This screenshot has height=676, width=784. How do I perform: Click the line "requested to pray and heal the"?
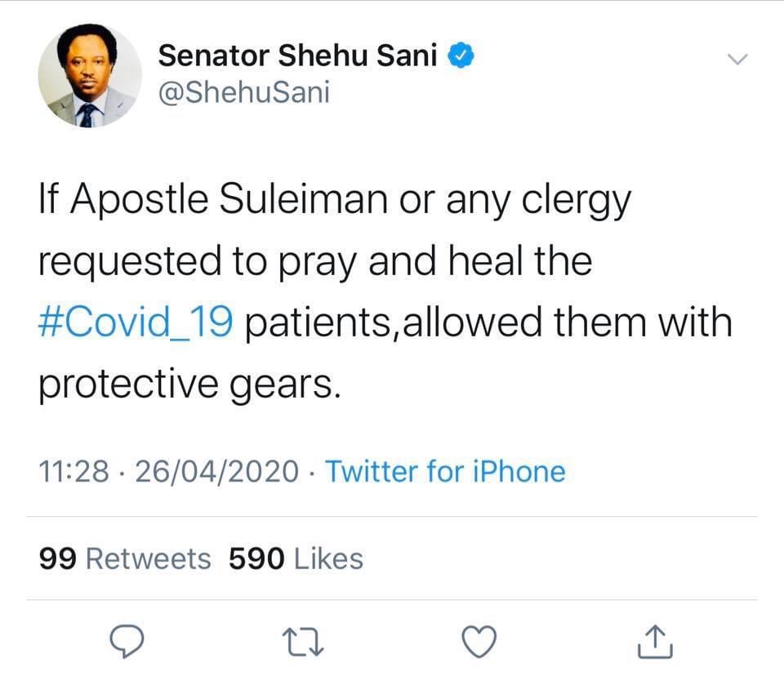(x=315, y=262)
